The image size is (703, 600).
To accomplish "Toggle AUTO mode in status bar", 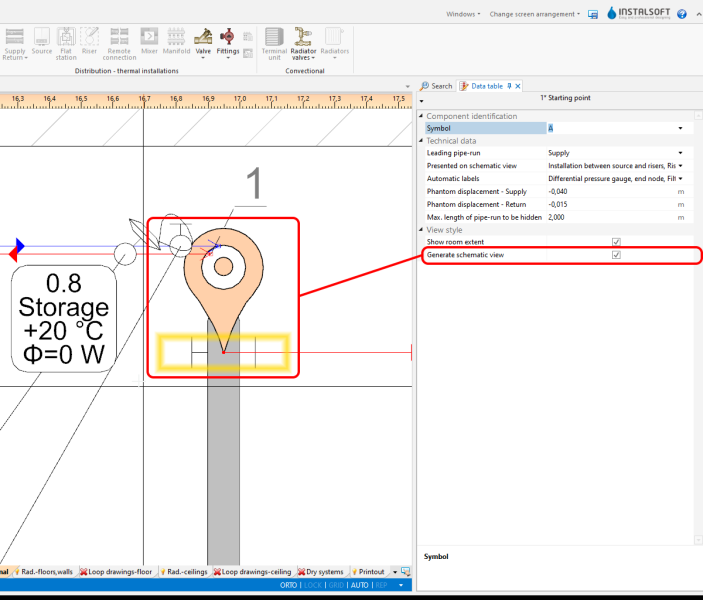I will 360,585.
